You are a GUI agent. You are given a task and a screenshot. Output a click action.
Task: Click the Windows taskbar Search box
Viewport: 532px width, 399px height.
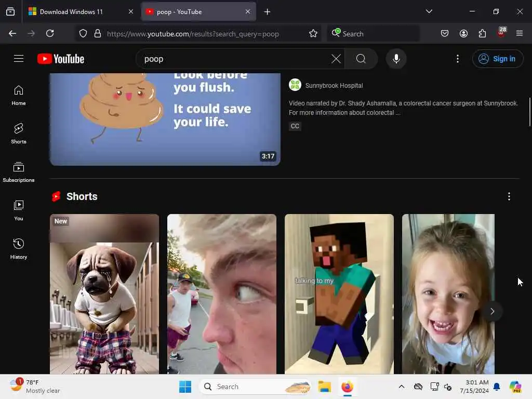pos(255,387)
